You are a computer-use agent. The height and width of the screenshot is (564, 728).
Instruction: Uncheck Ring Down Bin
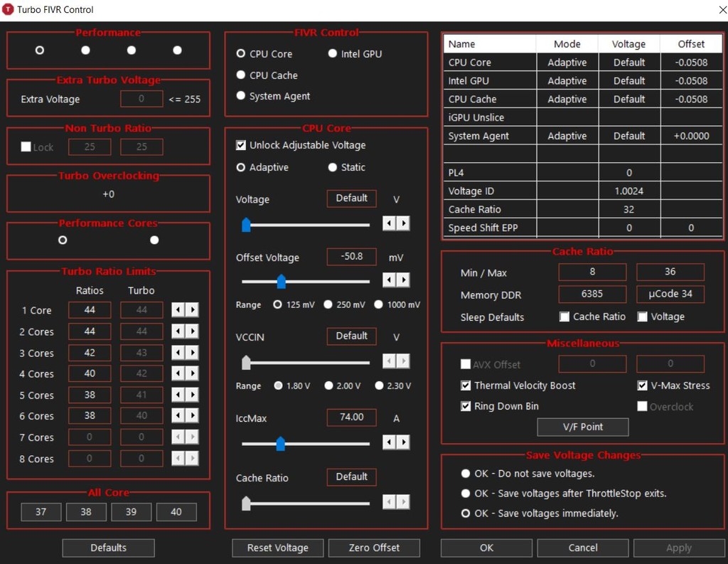point(466,406)
